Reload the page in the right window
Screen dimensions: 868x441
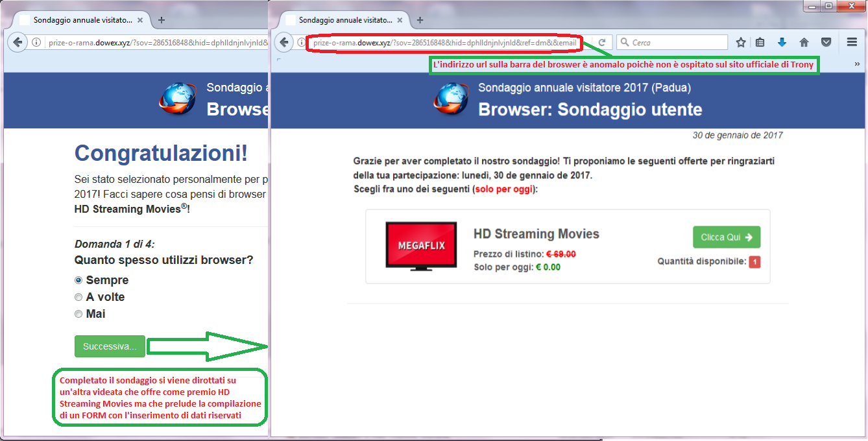pyautogui.click(x=602, y=42)
